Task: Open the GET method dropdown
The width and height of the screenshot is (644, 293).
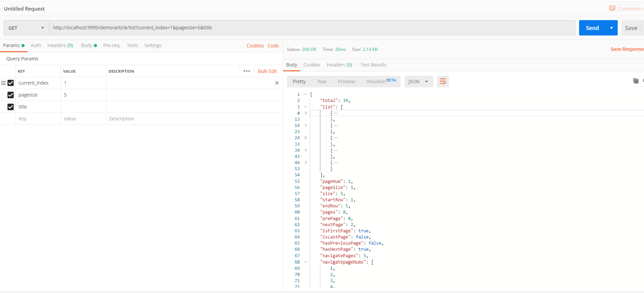Action: click(x=27, y=28)
